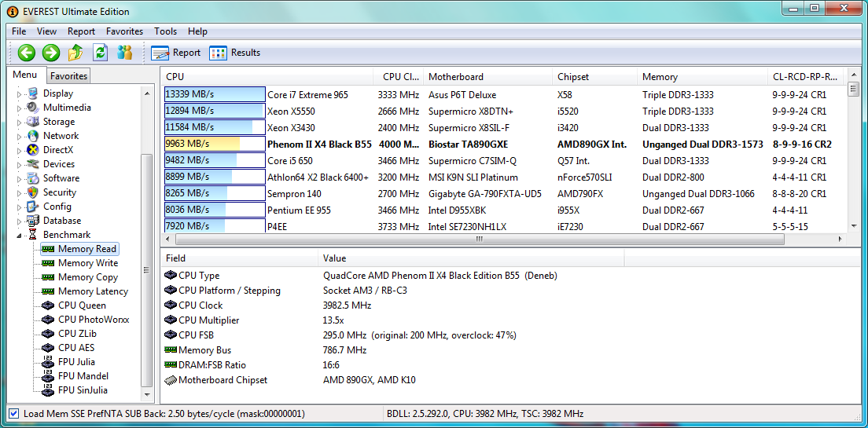Click the FPU Julia chip icon
This screenshot has width=868, height=428.
tap(48, 362)
